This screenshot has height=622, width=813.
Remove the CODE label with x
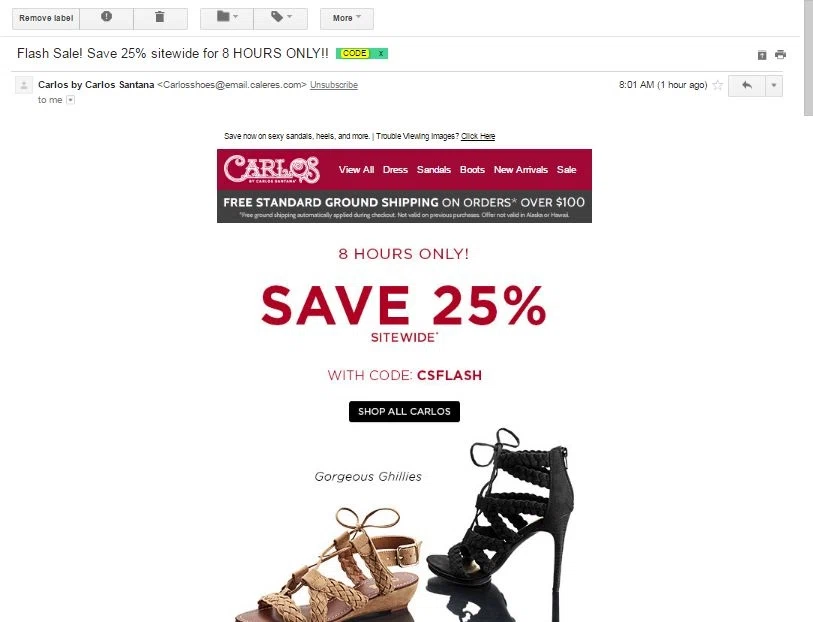381,53
